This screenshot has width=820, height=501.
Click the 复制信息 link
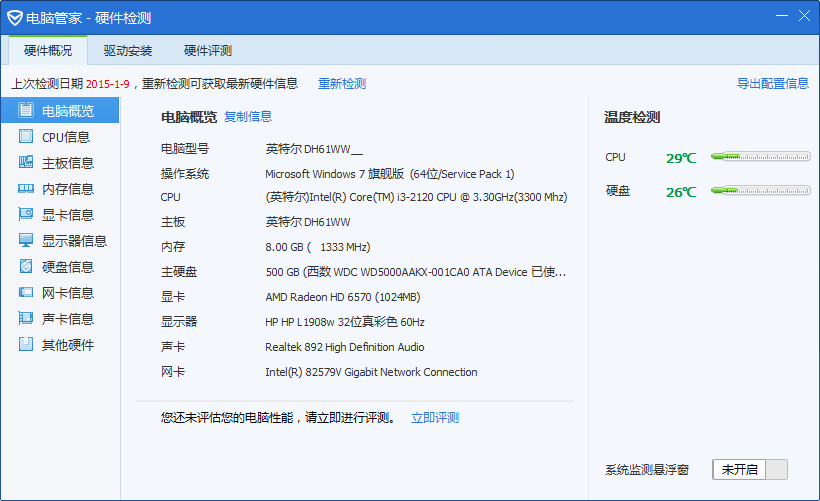coord(248,117)
